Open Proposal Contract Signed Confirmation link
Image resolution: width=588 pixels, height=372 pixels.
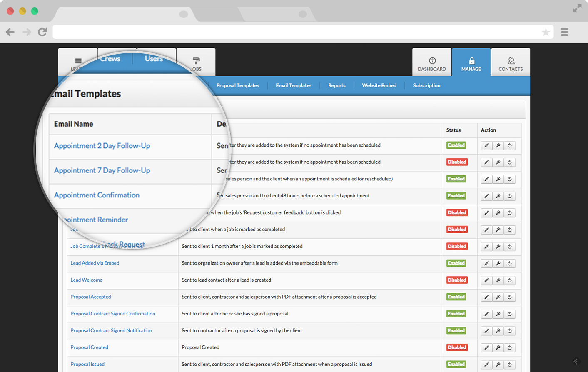point(113,314)
